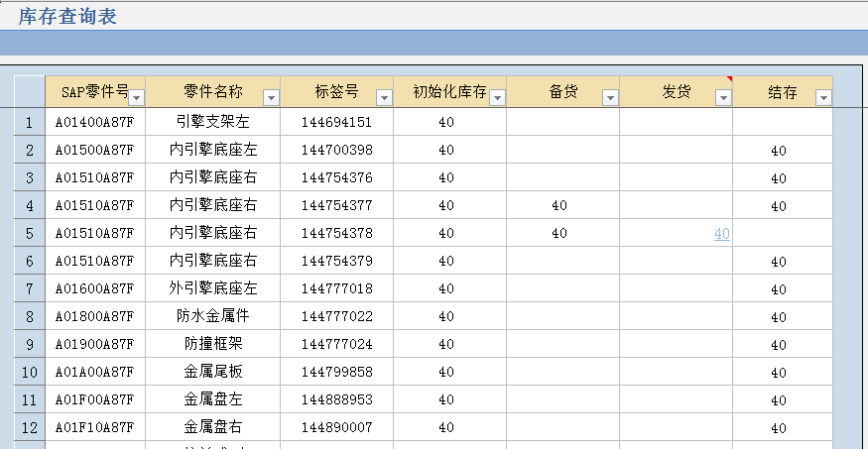The width and height of the screenshot is (868, 449).
Task: Select part number A01F10A87F
Action: coord(94,427)
